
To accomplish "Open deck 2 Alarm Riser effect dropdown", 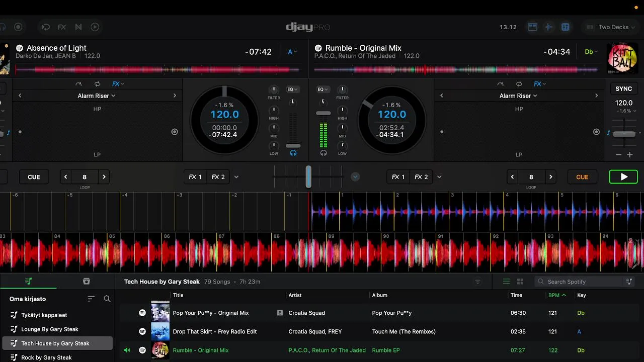I will (518, 96).
